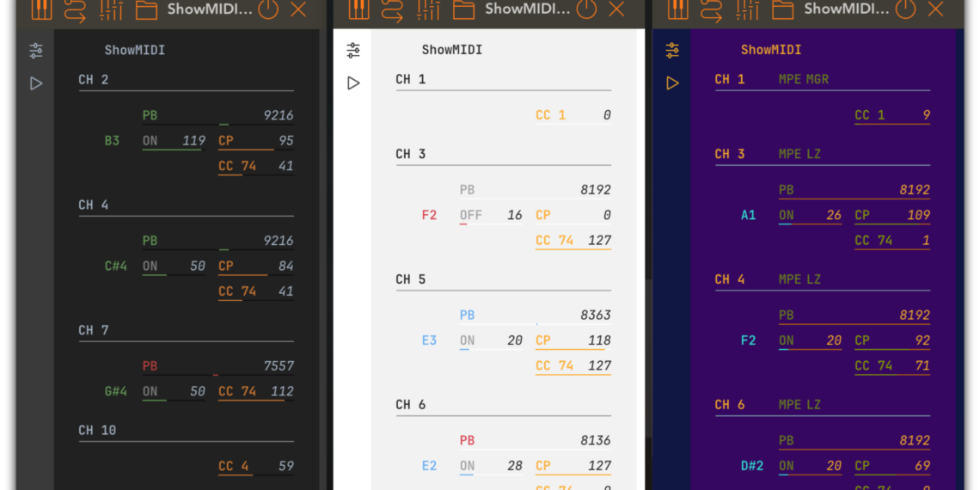The width and height of the screenshot is (980, 490).
Task: Select the CH 7 header in the dark window
Action: point(94,330)
